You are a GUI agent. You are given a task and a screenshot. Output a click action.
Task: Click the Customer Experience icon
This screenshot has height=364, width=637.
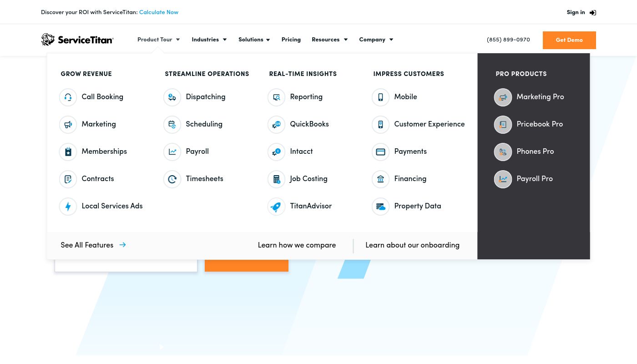(381, 125)
